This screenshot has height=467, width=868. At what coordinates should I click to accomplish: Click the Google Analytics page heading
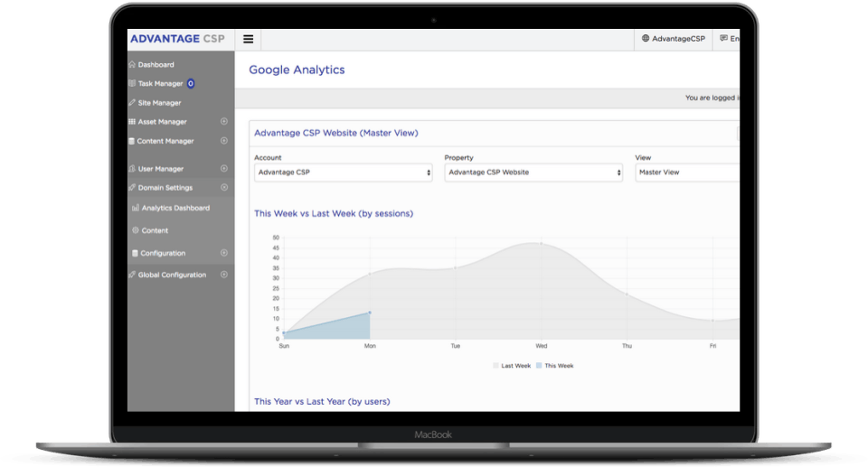[x=297, y=70]
